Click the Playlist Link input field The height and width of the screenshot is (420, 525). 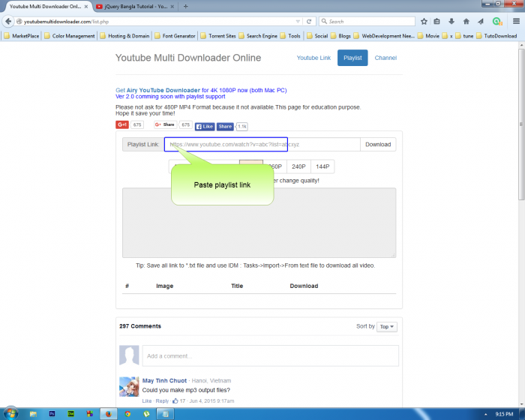262,144
